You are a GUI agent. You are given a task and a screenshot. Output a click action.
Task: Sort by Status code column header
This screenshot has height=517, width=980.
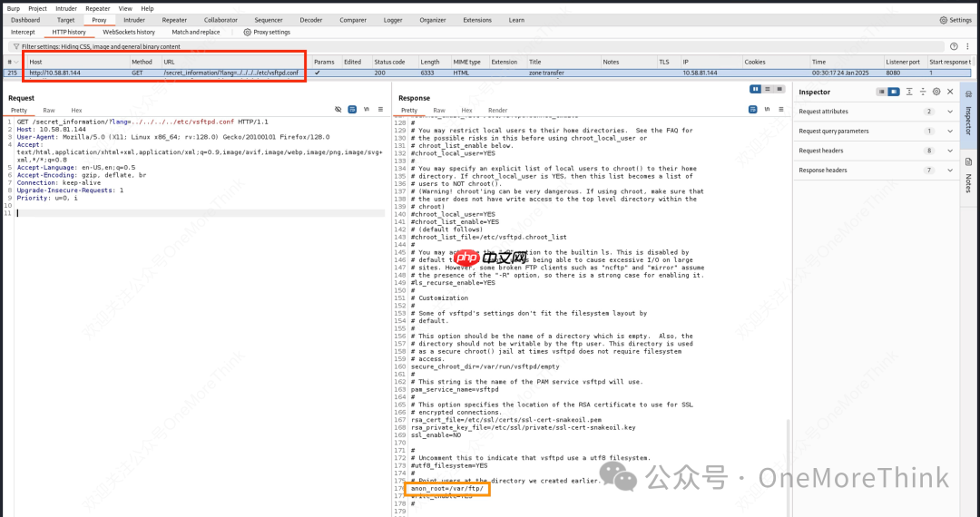(x=389, y=62)
